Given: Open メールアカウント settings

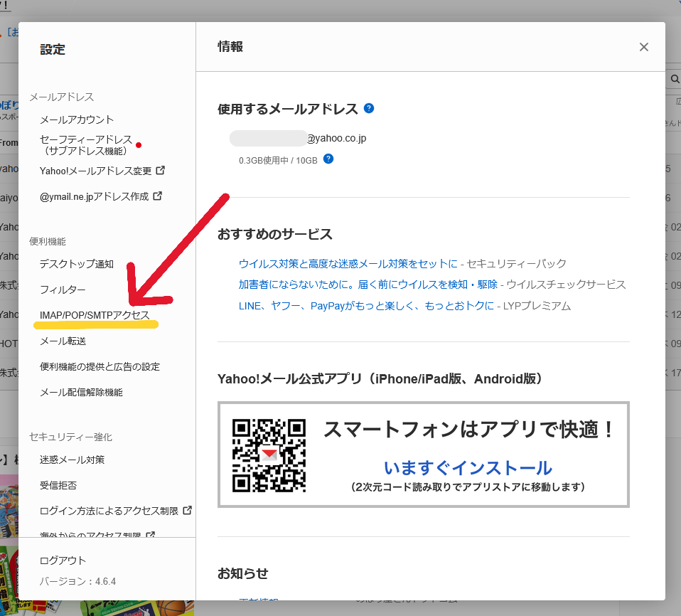Looking at the screenshot, I should click(x=77, y=120).
